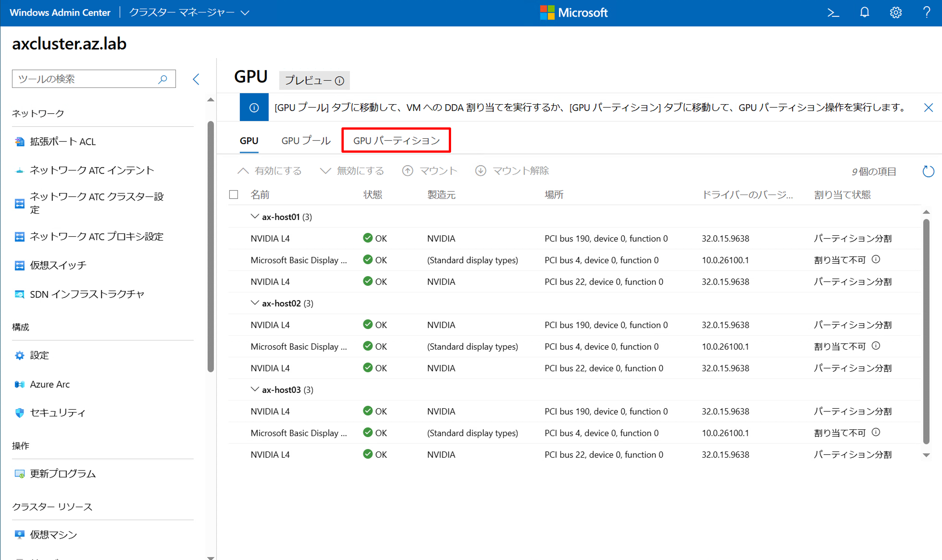Click the table scrollbar down arrow
Image resolution: width=942 pixels, height=560 pixels.
click(x=926, y=455)
